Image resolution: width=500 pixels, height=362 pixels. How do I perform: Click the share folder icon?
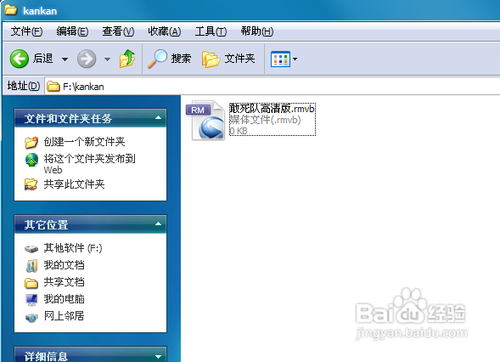[31, 184]
